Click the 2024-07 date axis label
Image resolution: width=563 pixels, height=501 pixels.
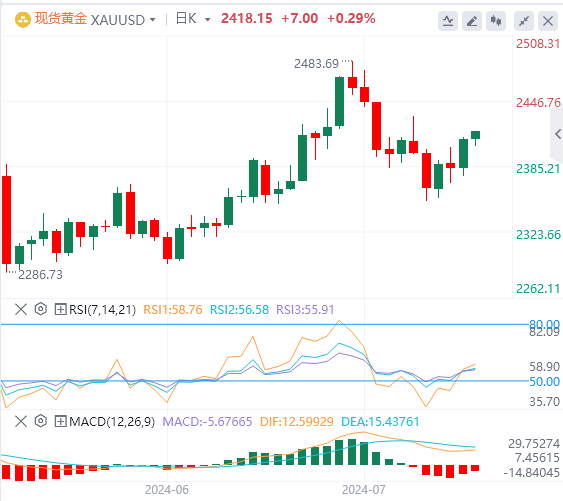coord(364,490)
